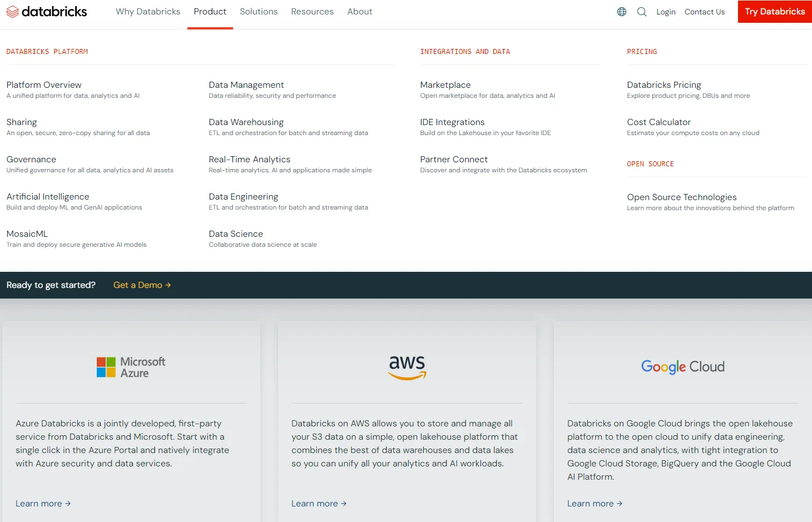This screenshot has height=522, width=812.
Task: Open the About menu
Action: click(360, 12)
